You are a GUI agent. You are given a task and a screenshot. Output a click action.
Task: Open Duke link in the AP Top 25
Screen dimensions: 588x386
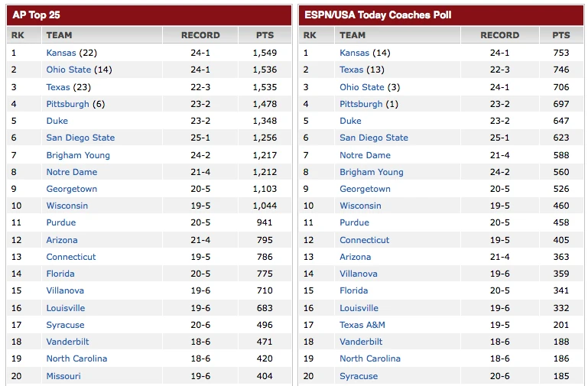point(57,121)
